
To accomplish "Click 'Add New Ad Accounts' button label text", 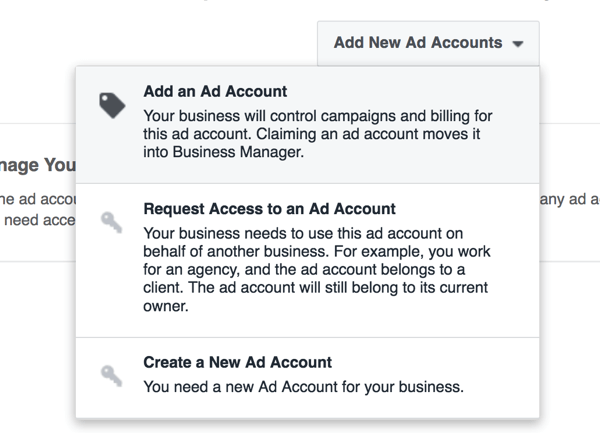I will tap(418, 42).
